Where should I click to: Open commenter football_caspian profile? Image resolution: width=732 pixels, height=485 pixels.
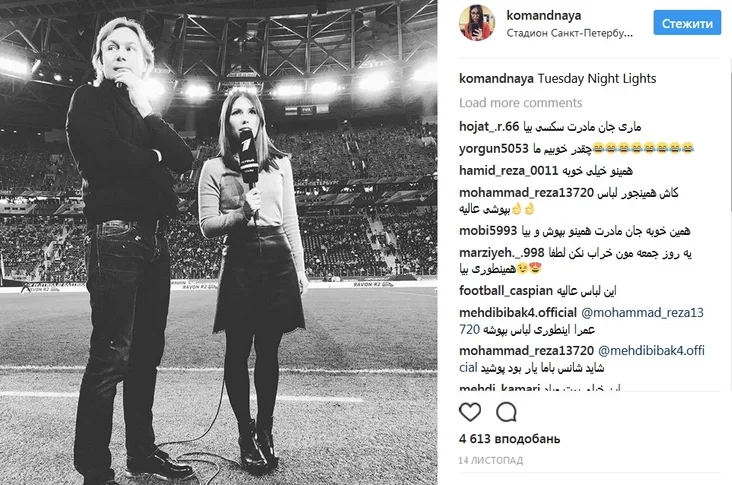click(x=506, y=291)
